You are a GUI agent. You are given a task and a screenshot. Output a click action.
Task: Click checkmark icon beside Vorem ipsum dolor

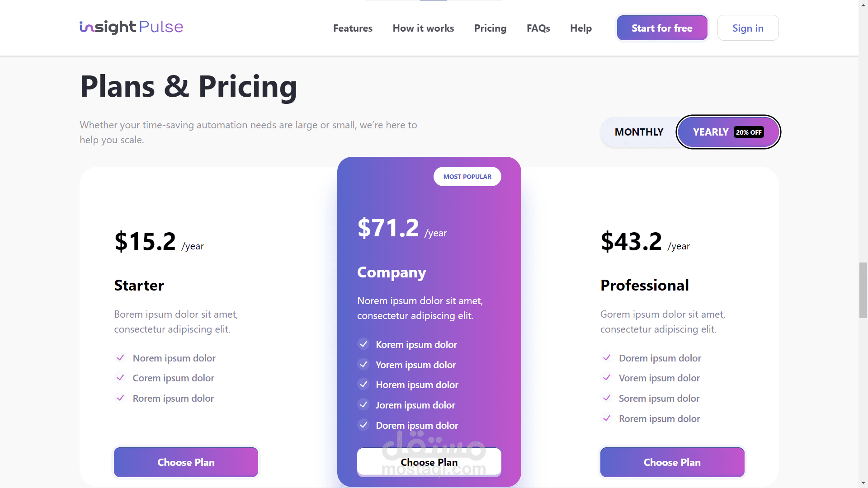(x=607, y=378)
